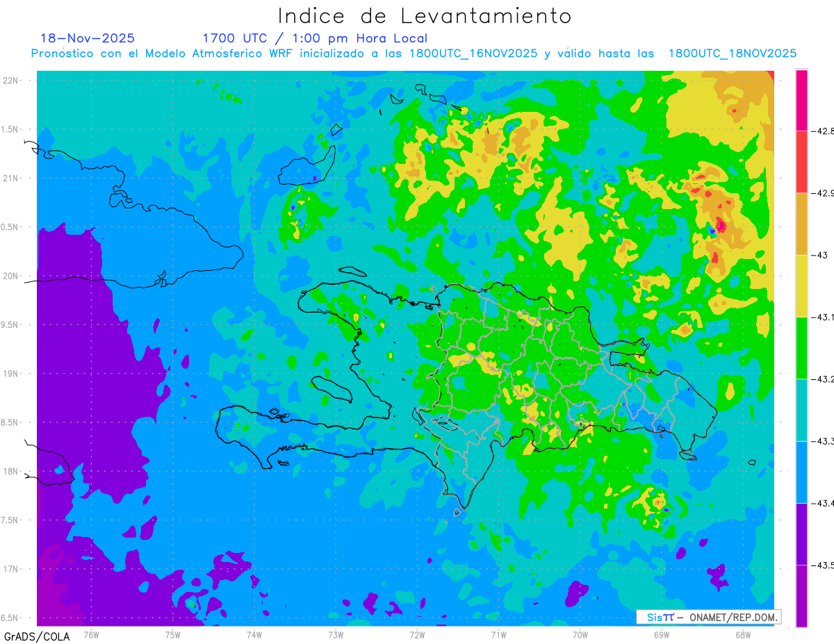Click legend value "-42.9"
The width and height of the screenshot is (834, 644).
click(822, 193)
